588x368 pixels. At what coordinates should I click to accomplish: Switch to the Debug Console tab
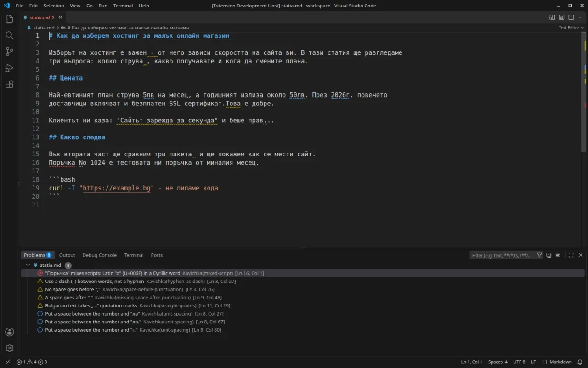tap(99, 255)
